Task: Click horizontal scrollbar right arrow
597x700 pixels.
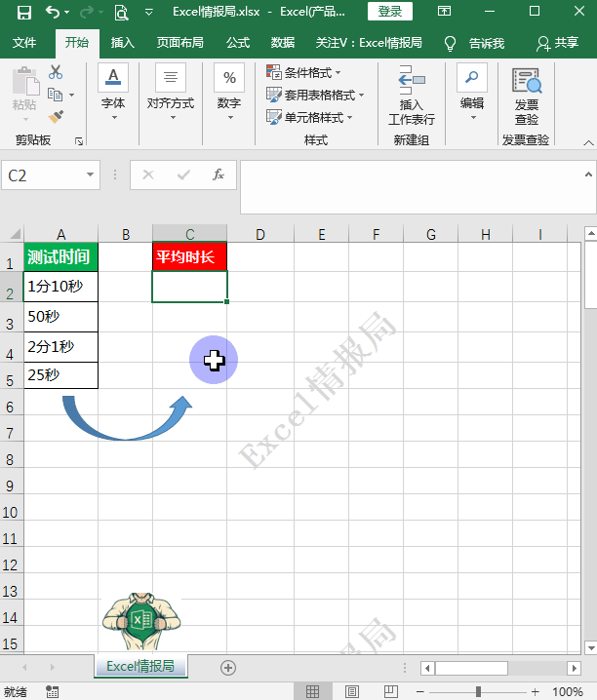Action: [x=574, y=668]
